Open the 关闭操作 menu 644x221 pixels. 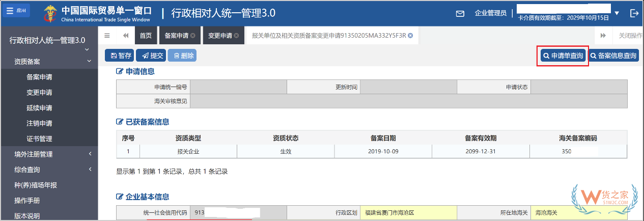631,36
